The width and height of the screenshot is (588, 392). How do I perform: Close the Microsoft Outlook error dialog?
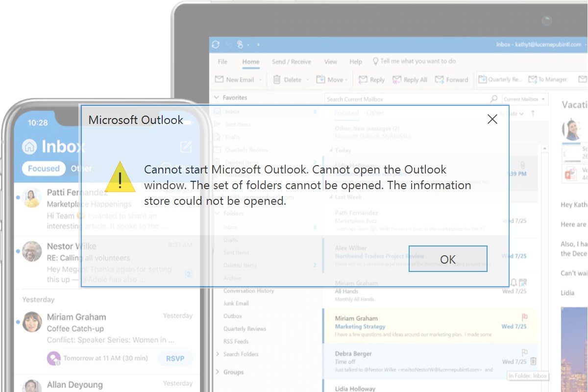[492, 119]
